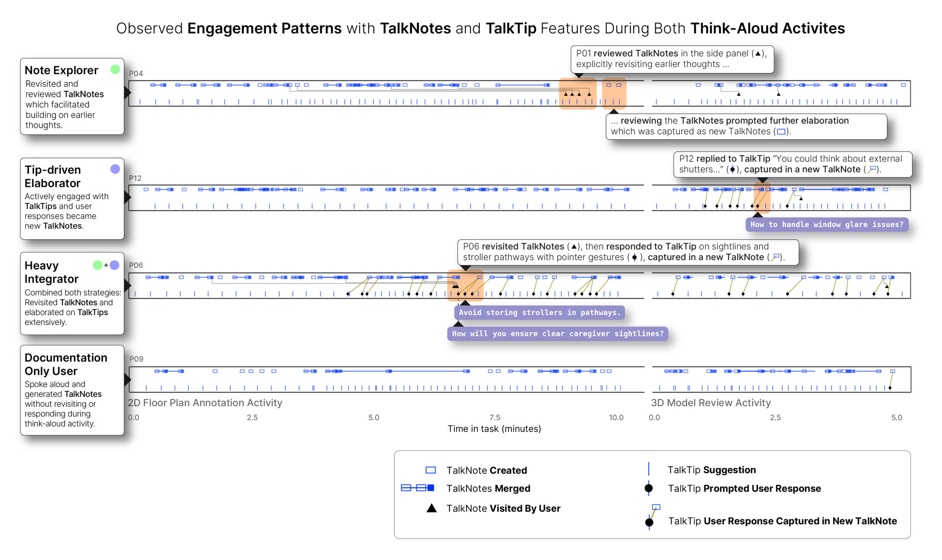942x560 pixels.
Task: Click the green dot on the Heavy Integrator card
Action: [x=98, y=265]
